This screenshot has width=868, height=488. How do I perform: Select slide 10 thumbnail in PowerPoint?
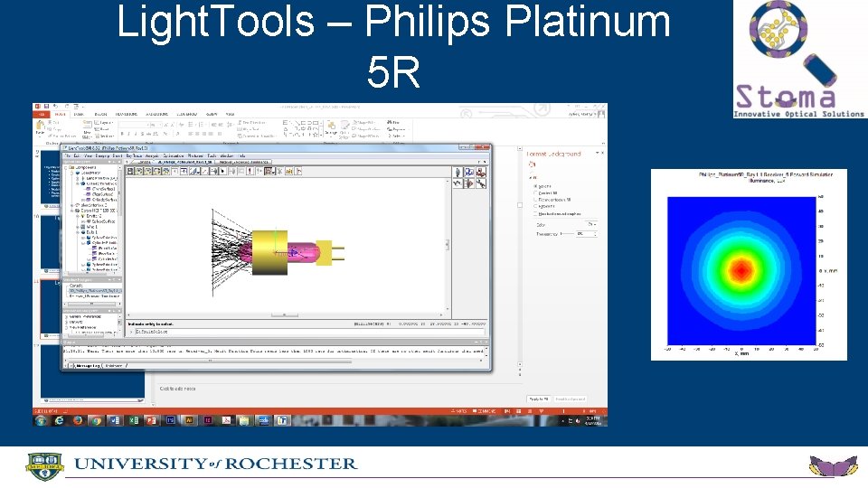(51, 242)
